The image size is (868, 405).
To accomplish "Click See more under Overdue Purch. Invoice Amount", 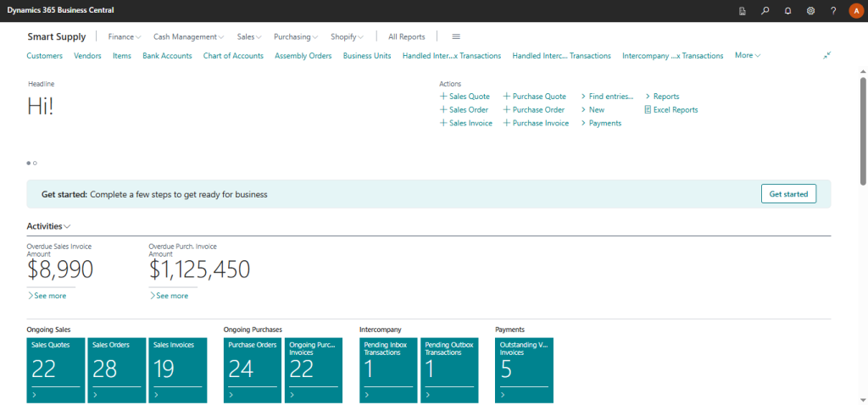I will tap(169, 296).
